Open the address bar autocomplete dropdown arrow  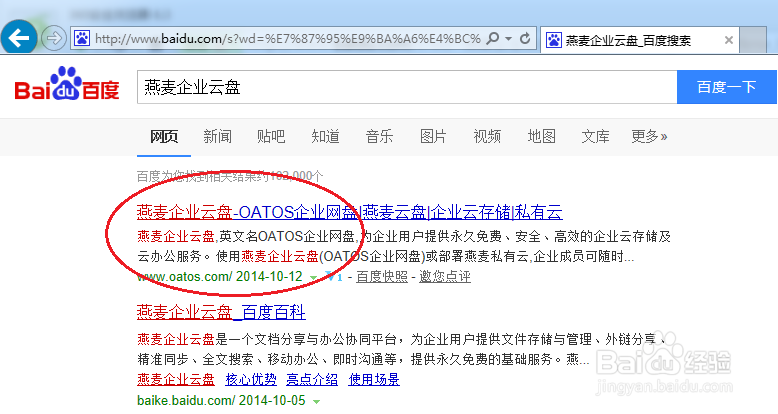(508, 38)
